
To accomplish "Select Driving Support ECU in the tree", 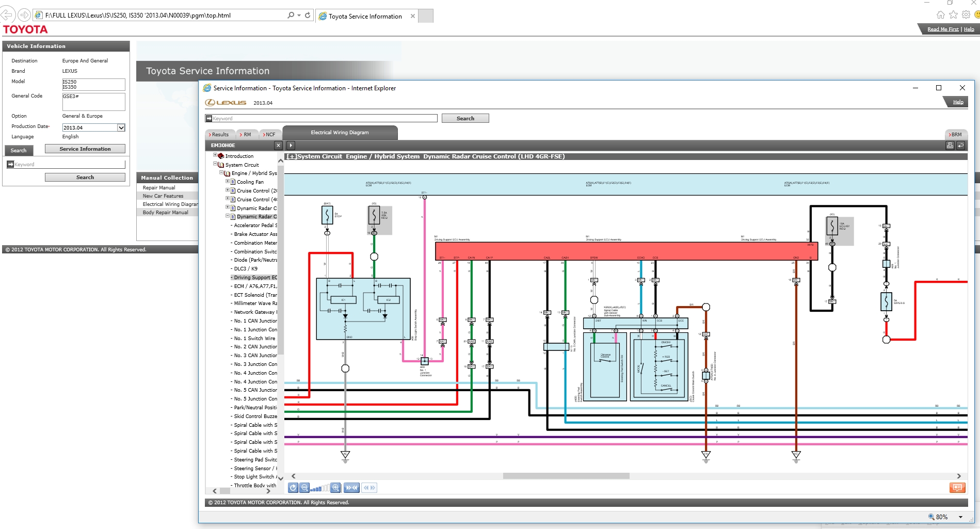I will tap(255, 277).
